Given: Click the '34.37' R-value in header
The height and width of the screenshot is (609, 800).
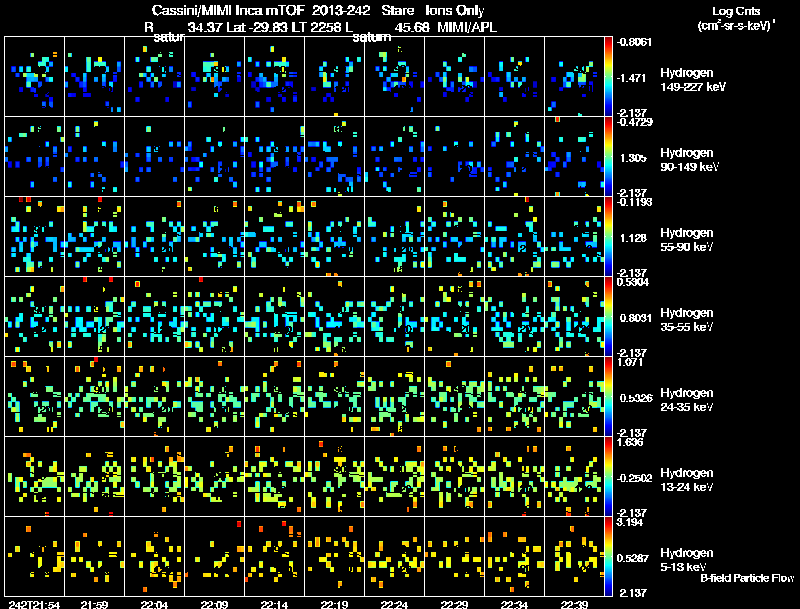Looking at the screenshot, I should pyautogui.click(x=205, y=27).
